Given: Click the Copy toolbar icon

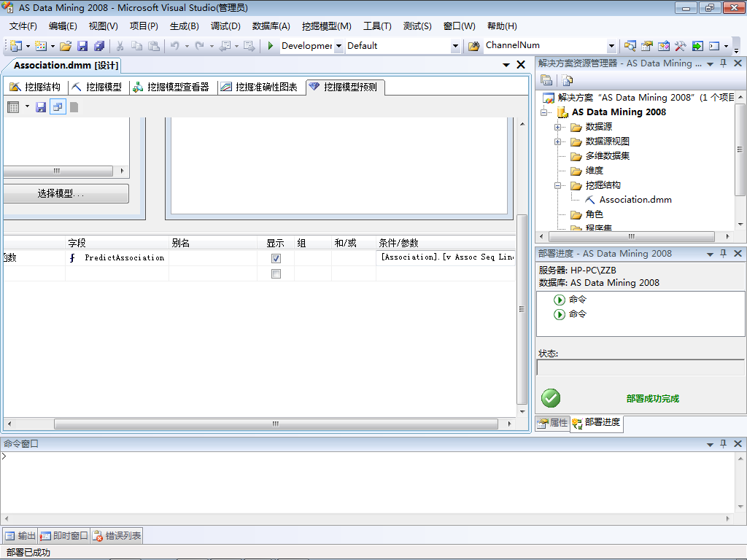Looking at the screenshot, I should [x=136, y=46].
